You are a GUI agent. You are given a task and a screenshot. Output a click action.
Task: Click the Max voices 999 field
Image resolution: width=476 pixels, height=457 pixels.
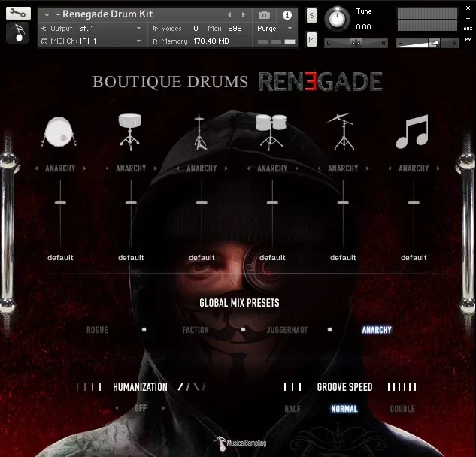point(235,29)
